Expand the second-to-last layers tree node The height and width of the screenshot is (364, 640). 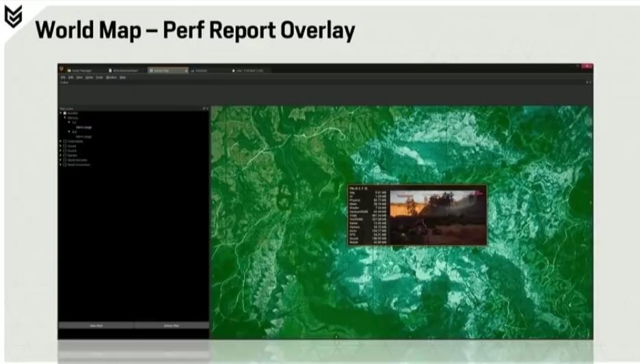61,160
